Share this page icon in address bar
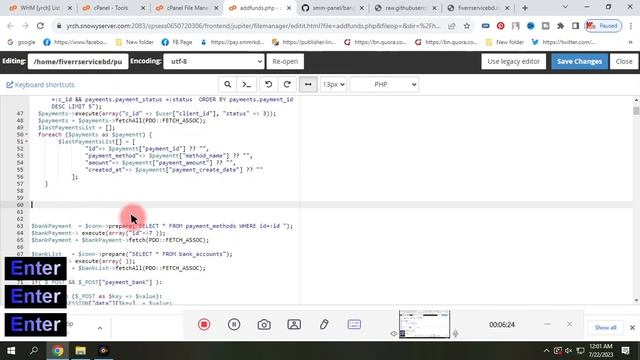 tap(451, 26)
